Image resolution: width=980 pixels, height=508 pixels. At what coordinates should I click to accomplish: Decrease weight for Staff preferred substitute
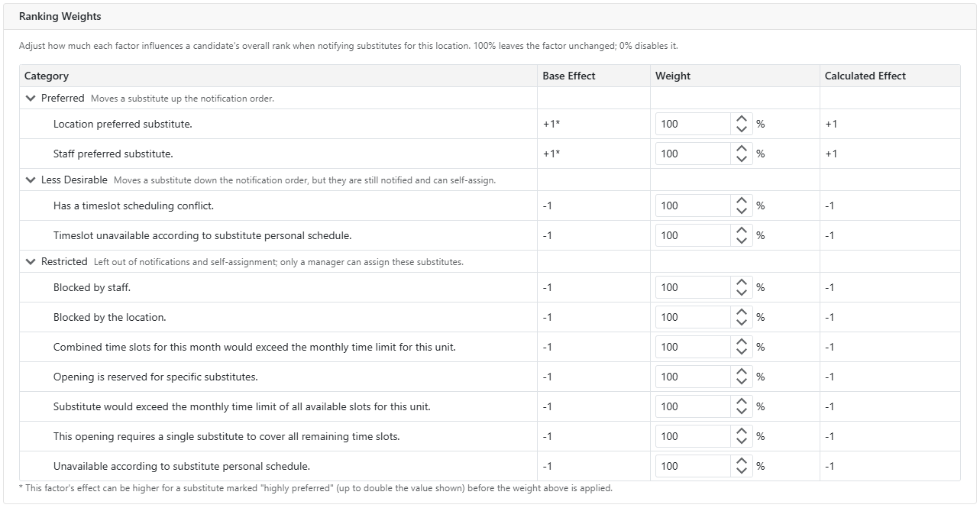tap(741, 159)
